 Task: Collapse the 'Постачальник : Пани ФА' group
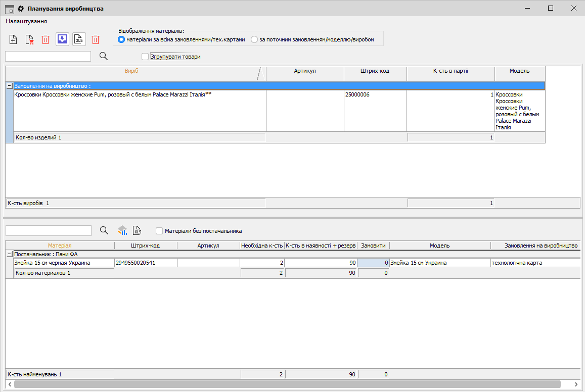(x=9, y=254)
